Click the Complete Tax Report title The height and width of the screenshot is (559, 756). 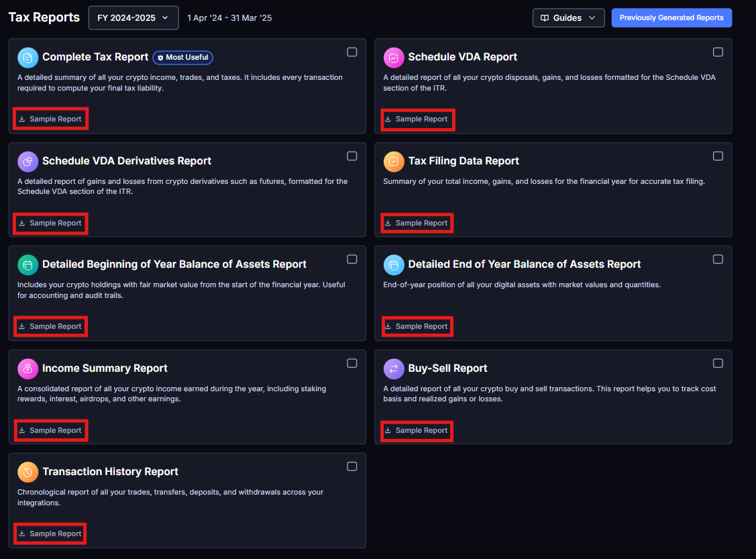click(x=95, y=57)
